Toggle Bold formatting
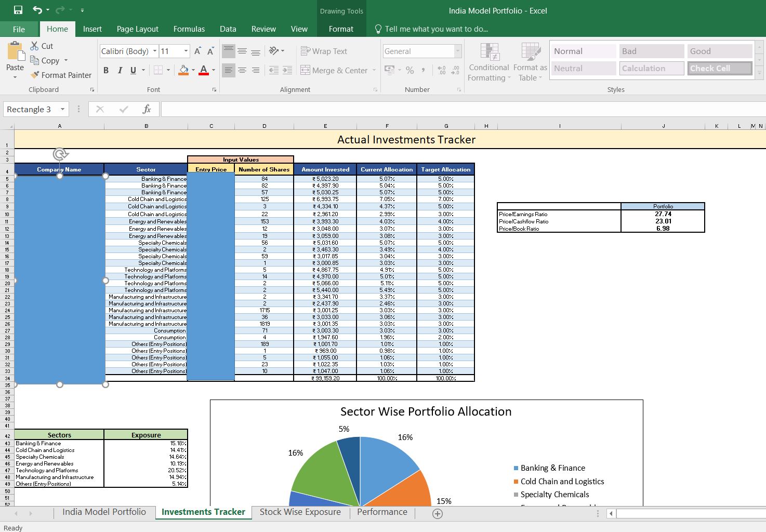 (106, 70)
